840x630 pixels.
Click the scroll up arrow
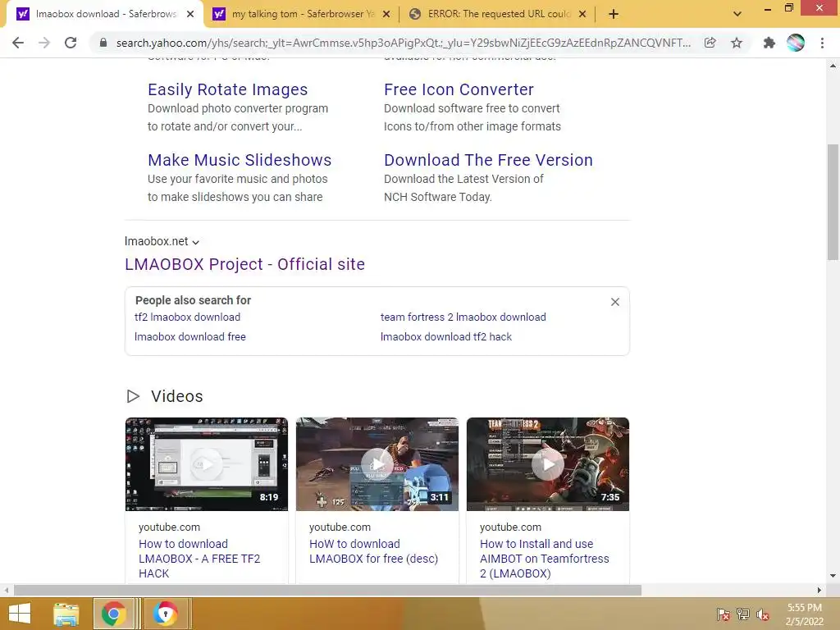(x=833, y=66)
